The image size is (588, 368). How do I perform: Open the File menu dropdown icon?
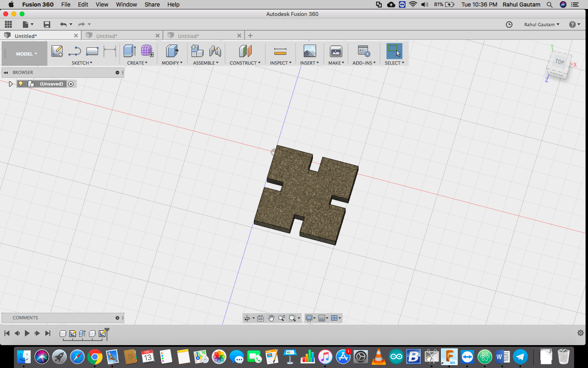pos(28,25)
